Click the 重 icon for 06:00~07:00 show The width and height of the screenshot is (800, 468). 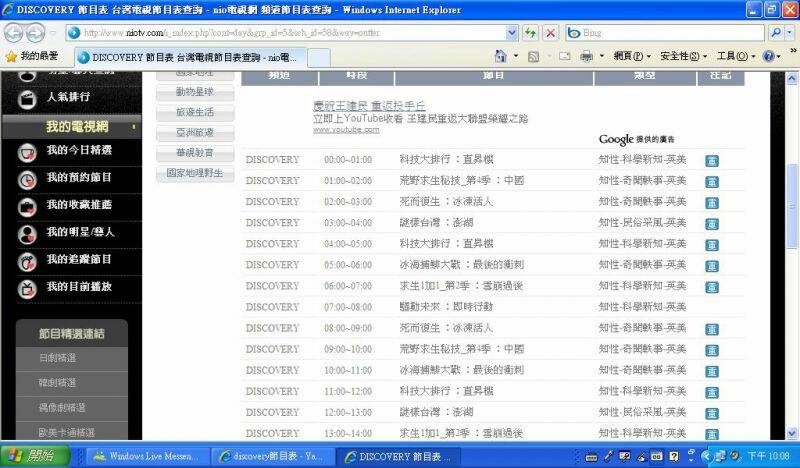click(712, 287)
